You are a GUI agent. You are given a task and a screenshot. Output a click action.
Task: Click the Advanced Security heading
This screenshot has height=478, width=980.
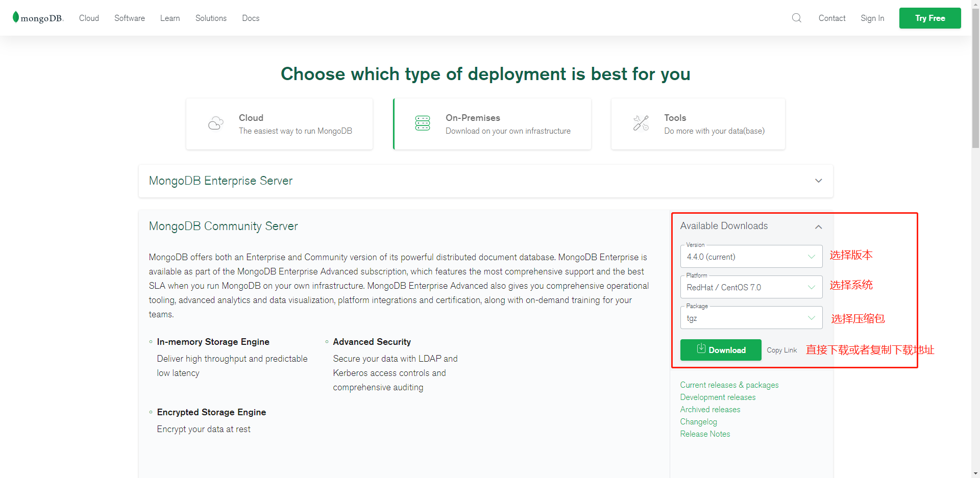[x=372, y=342]
